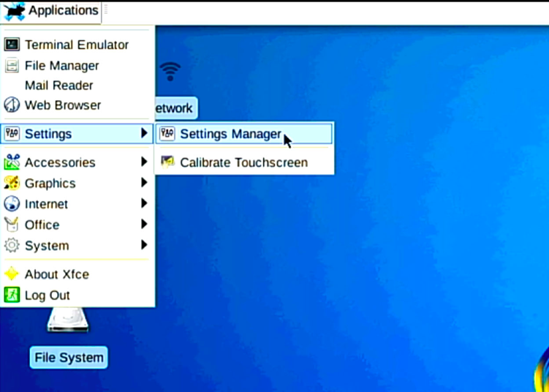Click the System gear icon
This screenshot has height=392, width=549.
point(12,246)
